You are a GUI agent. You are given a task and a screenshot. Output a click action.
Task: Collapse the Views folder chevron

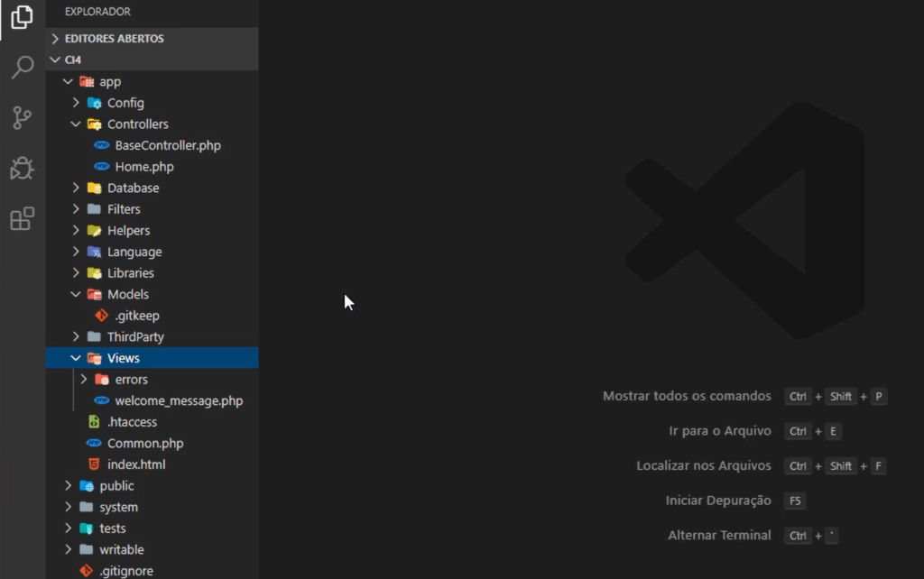pyautogui.click(x=76, y=357)
